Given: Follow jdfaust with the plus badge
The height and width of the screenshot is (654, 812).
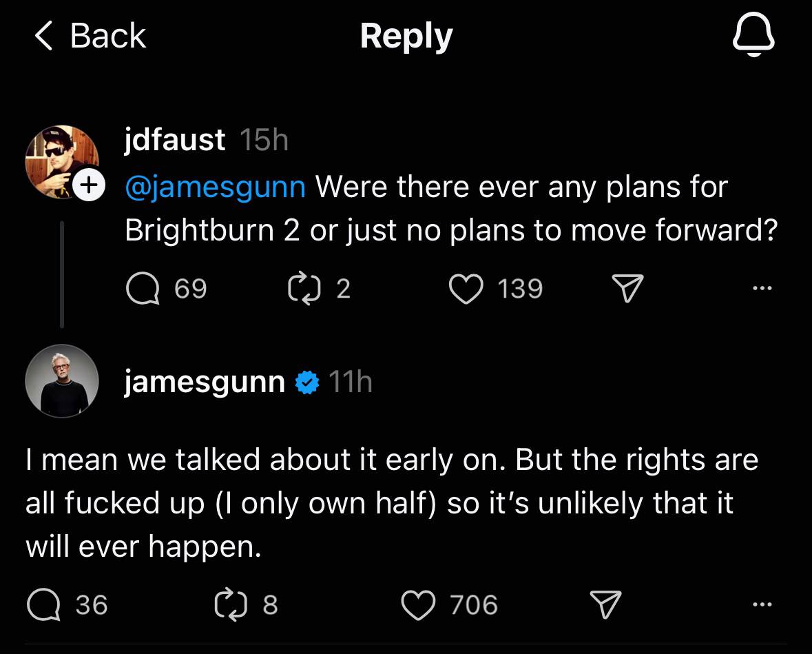Looking at the screenshot, I should [89, 185].
